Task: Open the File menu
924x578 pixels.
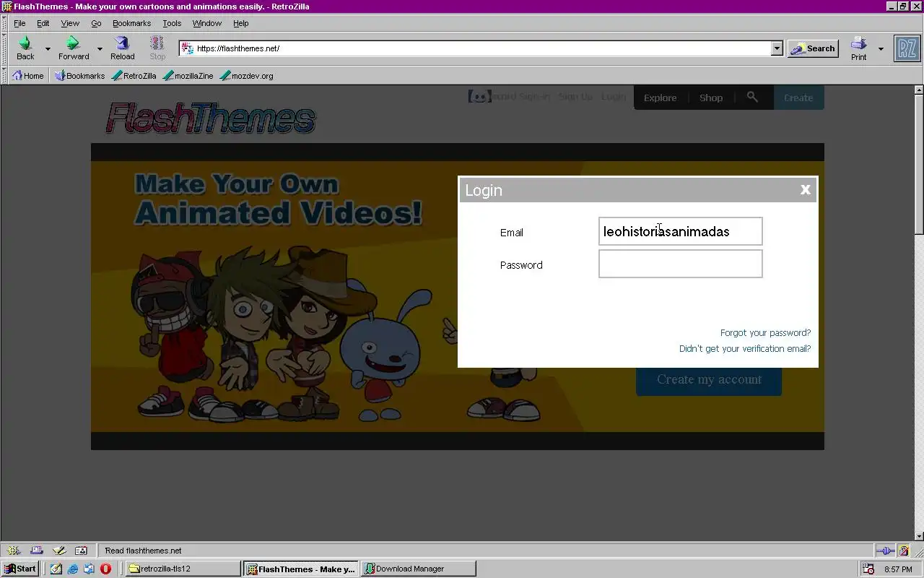Action: pos(19,23)
